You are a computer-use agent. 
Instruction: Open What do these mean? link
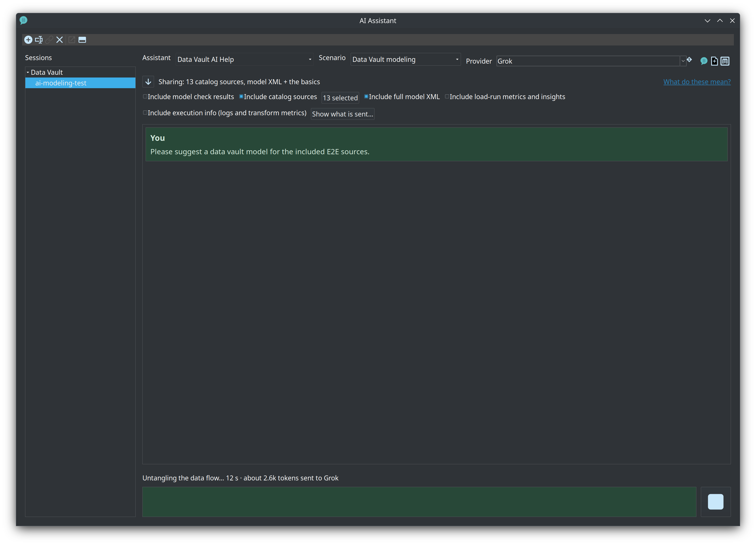[697, 82]
